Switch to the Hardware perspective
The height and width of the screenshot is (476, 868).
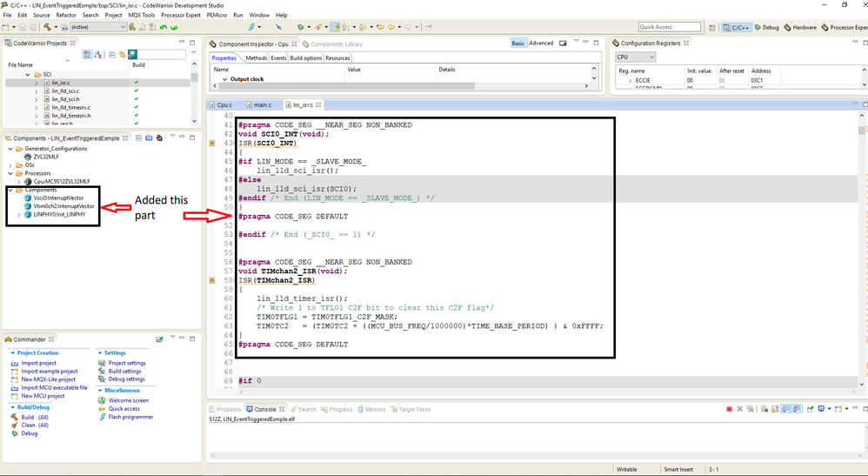point(800,27)
